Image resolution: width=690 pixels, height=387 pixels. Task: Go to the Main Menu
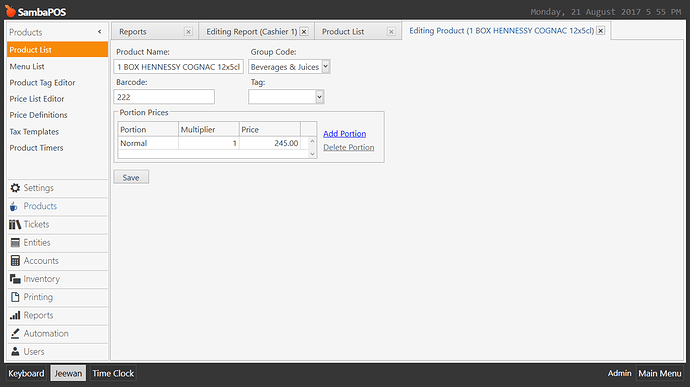(660, 373)
